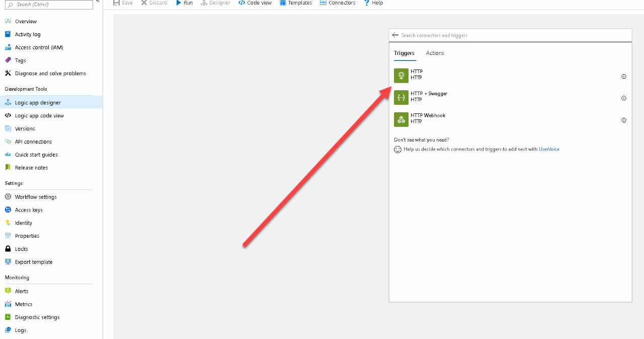Select the HTTP trigger green icon
This screenshot has width=644, height=339.
coord(401,76)
